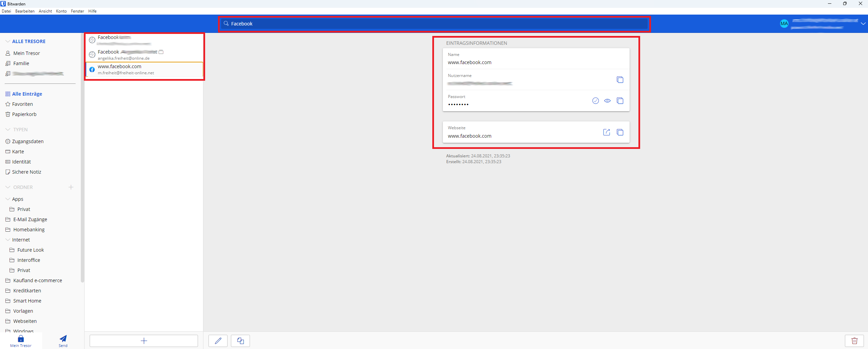Copy the Nutzername to clipboard
Viewport: 868px width, 349px height.
(x=620, y=80)
